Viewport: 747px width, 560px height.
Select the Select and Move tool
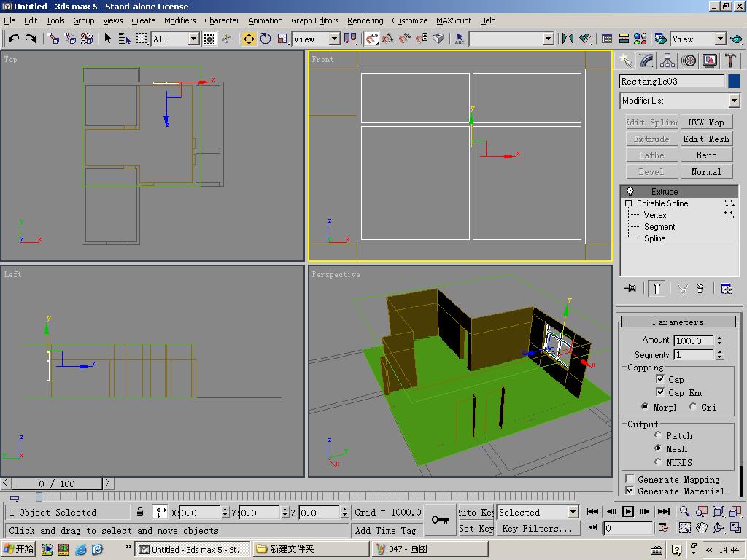click(249, 39)
